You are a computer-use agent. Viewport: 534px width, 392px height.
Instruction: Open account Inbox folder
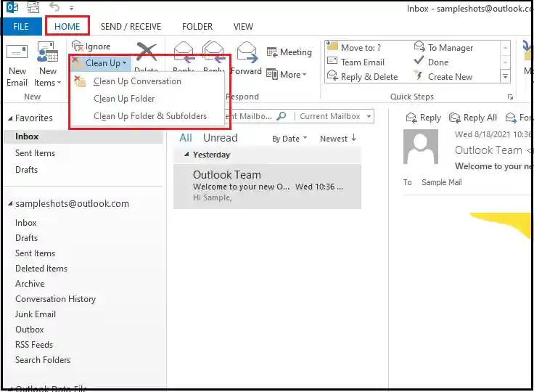(25, 223)
